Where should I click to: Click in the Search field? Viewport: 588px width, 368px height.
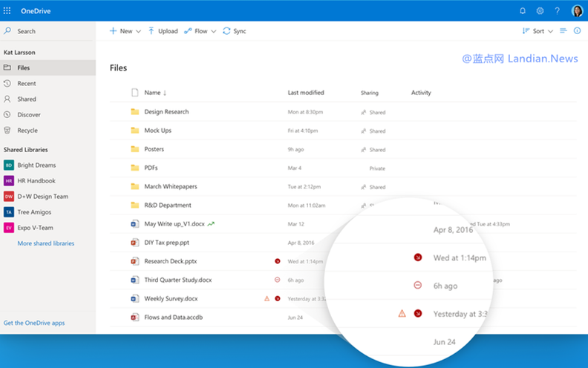45,31
